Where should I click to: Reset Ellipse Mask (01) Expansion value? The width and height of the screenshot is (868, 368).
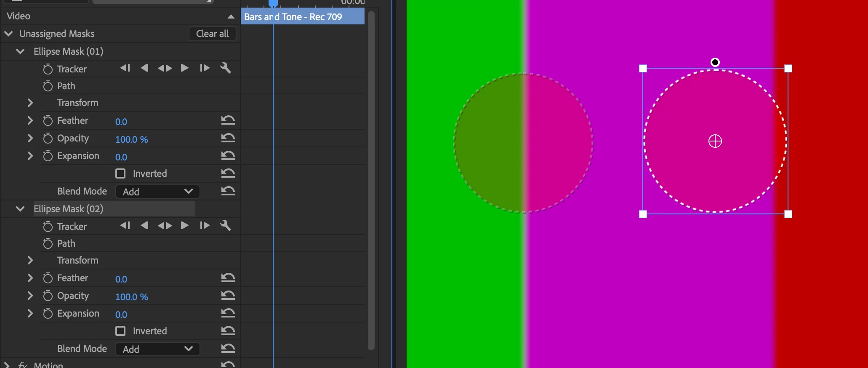pos(228,156)
